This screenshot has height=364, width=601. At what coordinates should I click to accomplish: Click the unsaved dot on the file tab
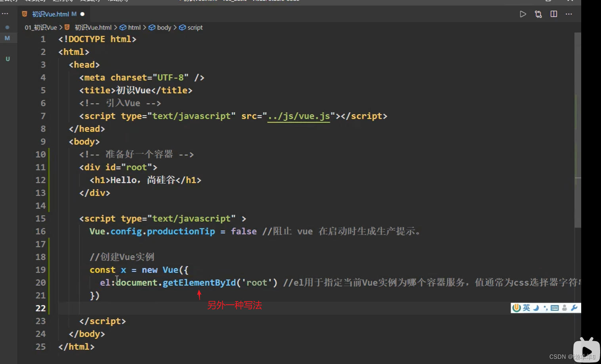(x=82, y=14)
